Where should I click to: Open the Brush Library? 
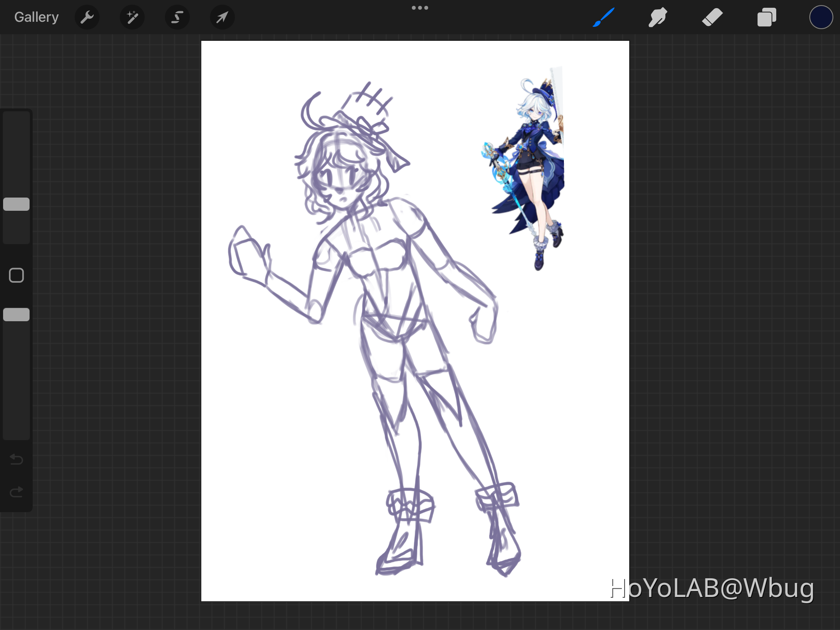click(603, 17)
